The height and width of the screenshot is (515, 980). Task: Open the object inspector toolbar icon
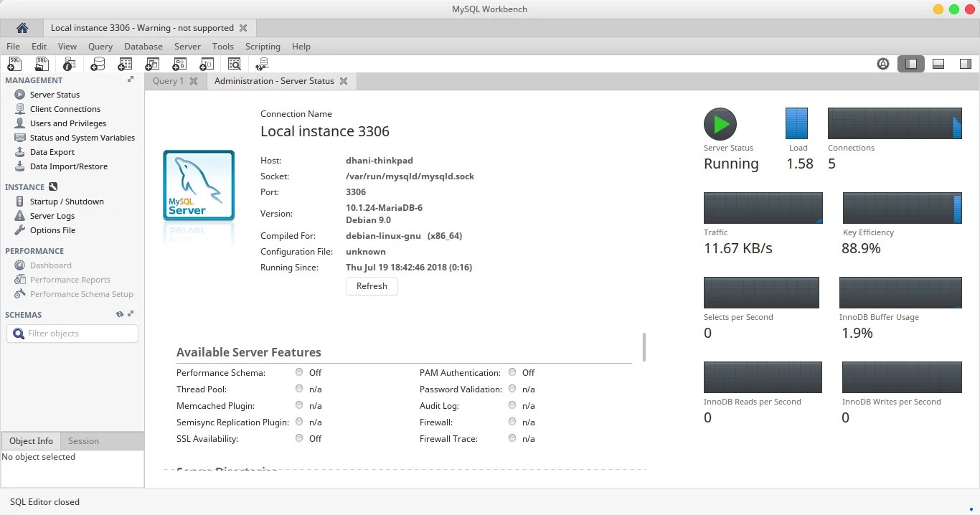click(x=69, y=64)
